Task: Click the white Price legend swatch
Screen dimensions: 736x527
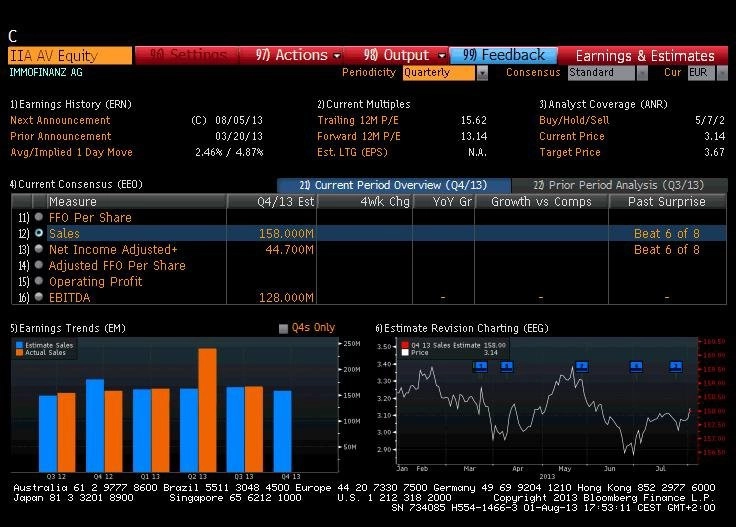Action: point(405,352)
